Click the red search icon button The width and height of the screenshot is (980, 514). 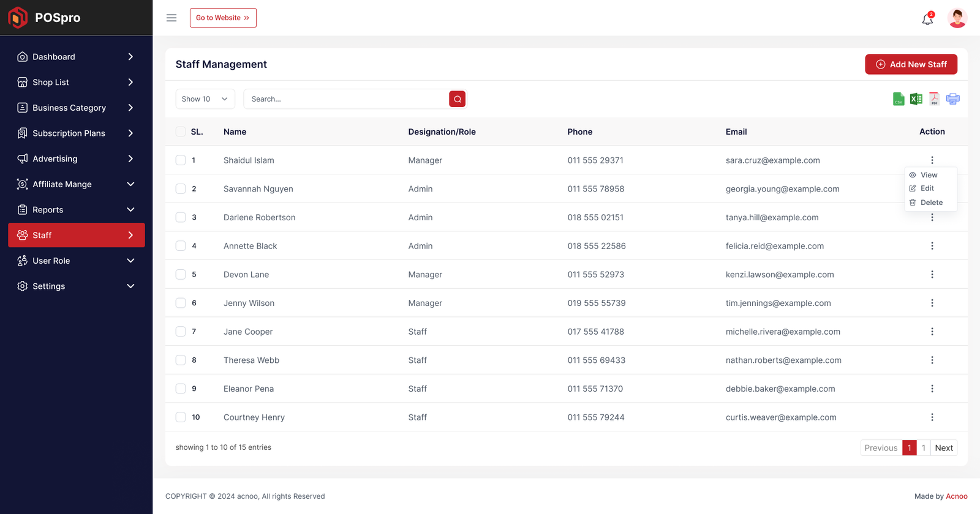coord(457,99)
